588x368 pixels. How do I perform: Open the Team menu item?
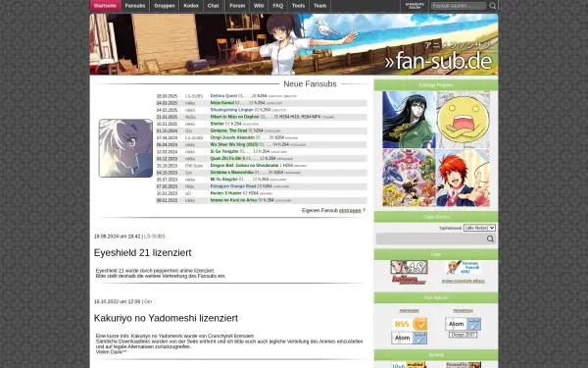(319, 6)
